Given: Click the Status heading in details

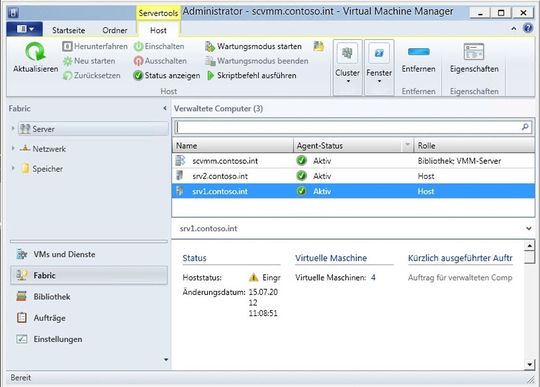Looking at the screenshot, I should click(195, 258).
